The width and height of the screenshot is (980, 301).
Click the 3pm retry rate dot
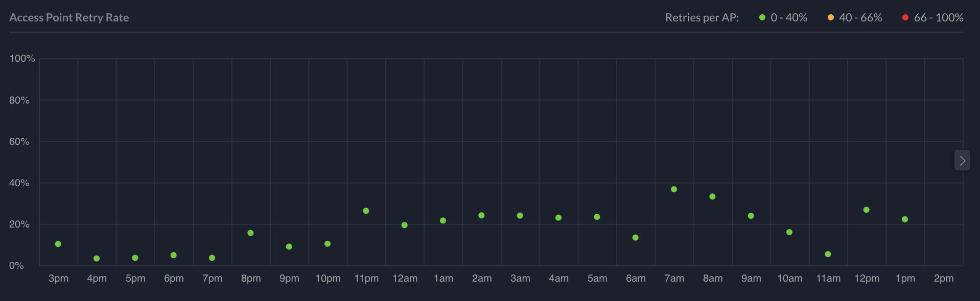[x=58, y=244]
